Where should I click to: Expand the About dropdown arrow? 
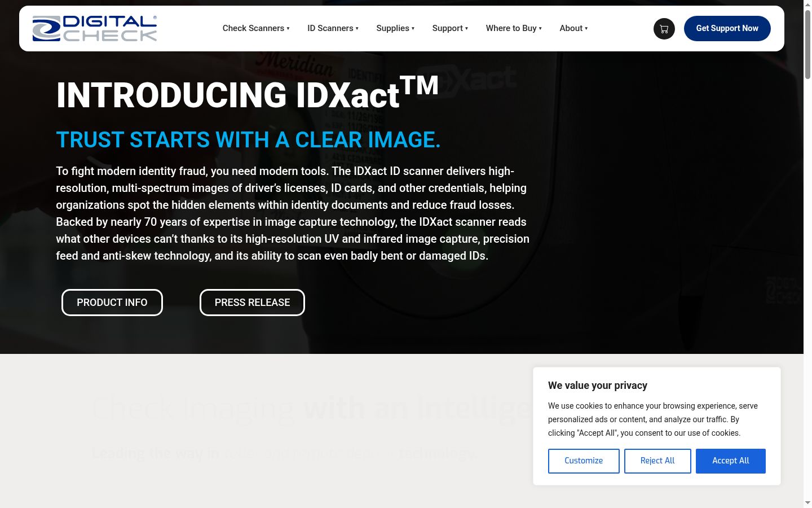[586, 28]
